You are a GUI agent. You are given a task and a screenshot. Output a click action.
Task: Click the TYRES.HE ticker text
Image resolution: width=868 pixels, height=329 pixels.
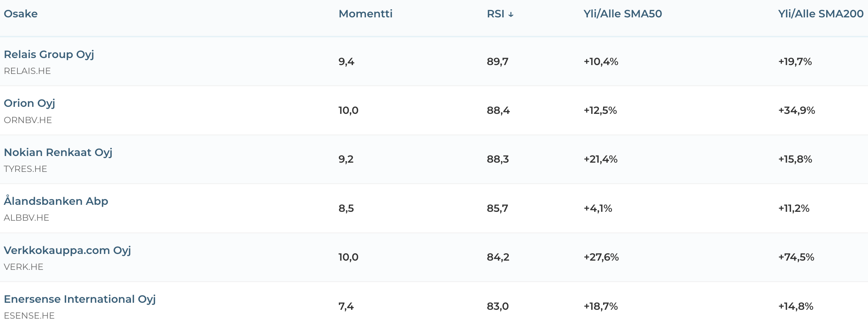[x=26, y=169]
